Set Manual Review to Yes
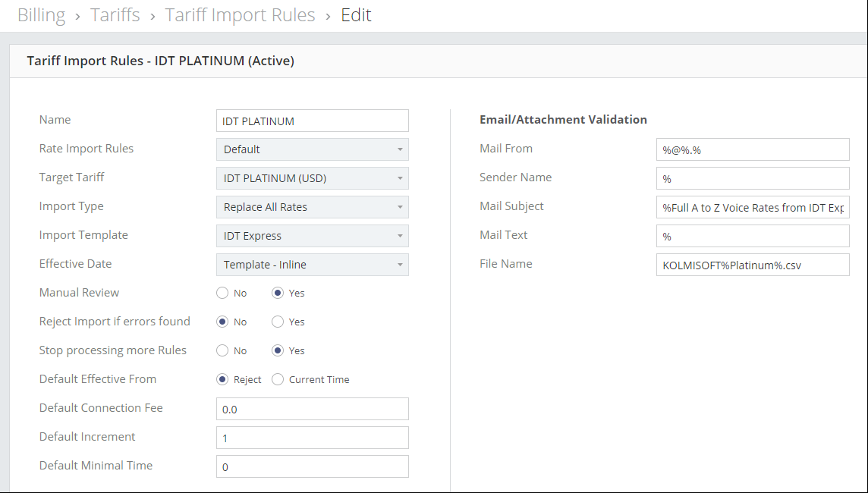The height and width of the screenshot is (493, 868). tap(278, 294)
